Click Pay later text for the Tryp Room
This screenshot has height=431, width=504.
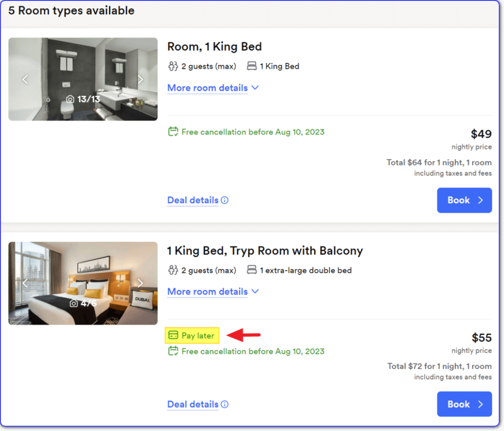pyautogui.click(x=196, y=335)
